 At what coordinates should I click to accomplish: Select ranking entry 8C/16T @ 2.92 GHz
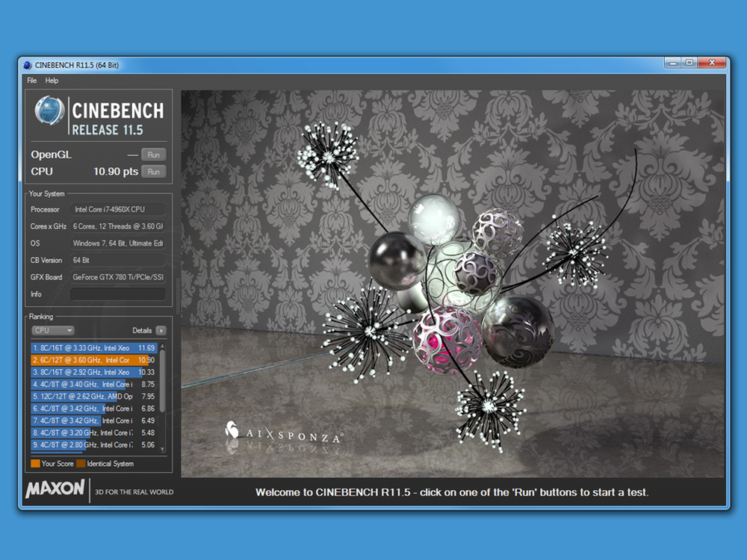click(x=94, y=373)
